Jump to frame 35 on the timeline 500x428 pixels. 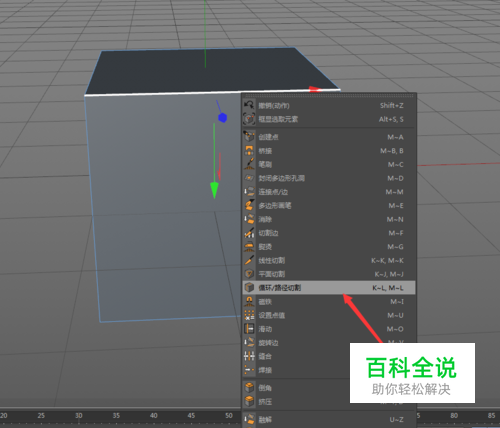click(116, 415)
